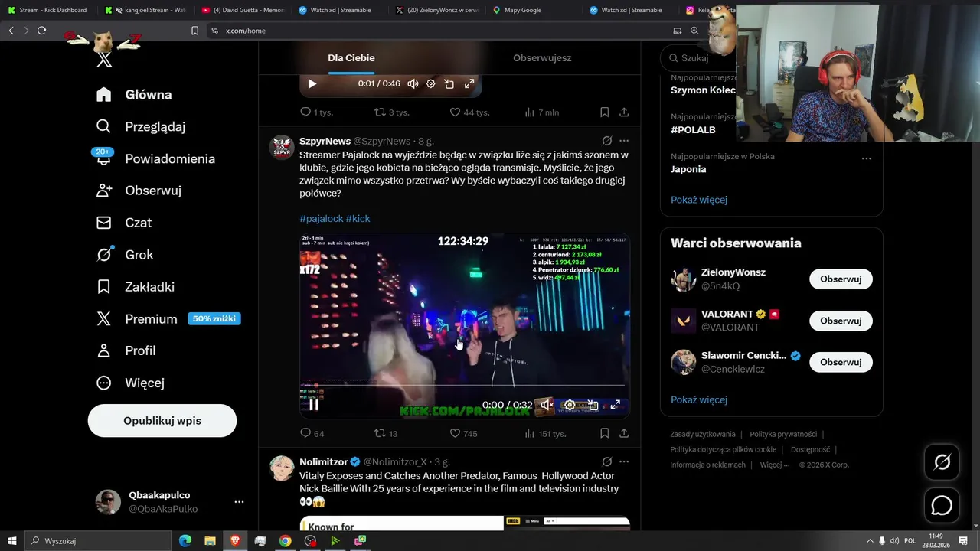Open Polityka prywatności footer link
The image size is (980, 551).
(783, 434)
